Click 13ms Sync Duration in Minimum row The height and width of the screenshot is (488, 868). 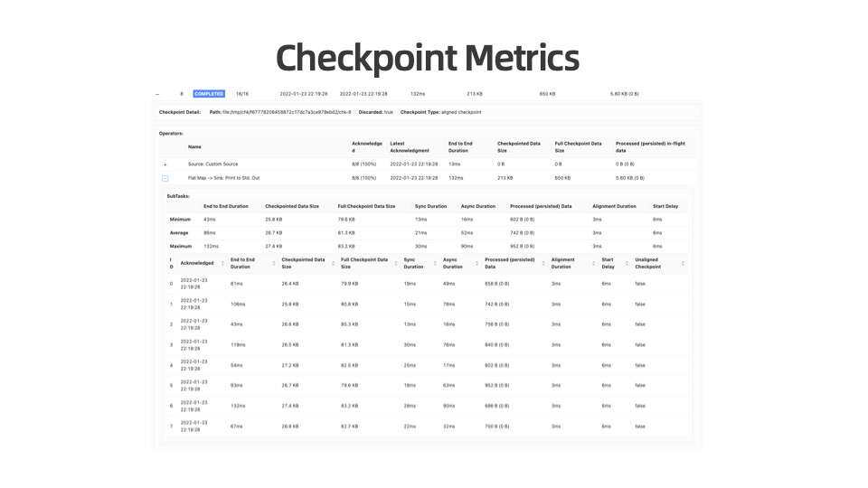tap(420, 220)
